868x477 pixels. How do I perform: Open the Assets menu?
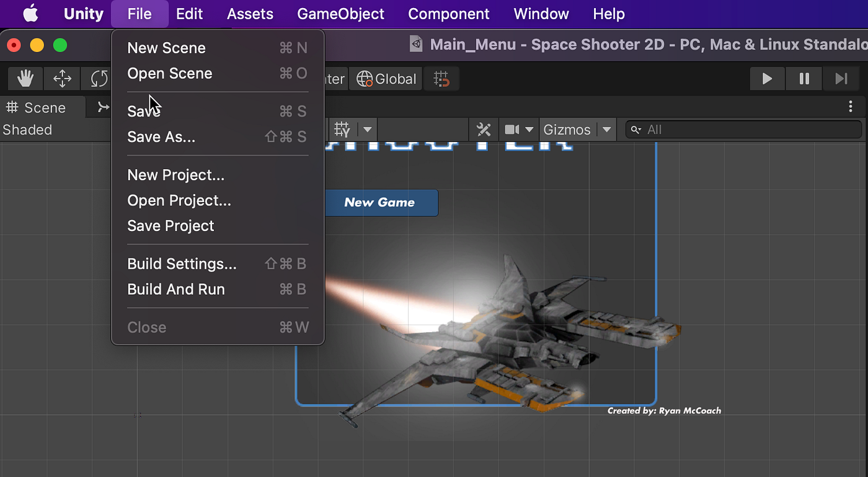click(x=250, y=14)
